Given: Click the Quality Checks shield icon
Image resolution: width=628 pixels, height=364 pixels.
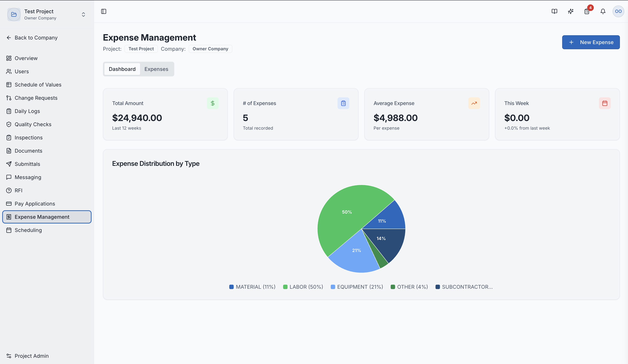Looking at the screenshot, I should click(9, 124).
